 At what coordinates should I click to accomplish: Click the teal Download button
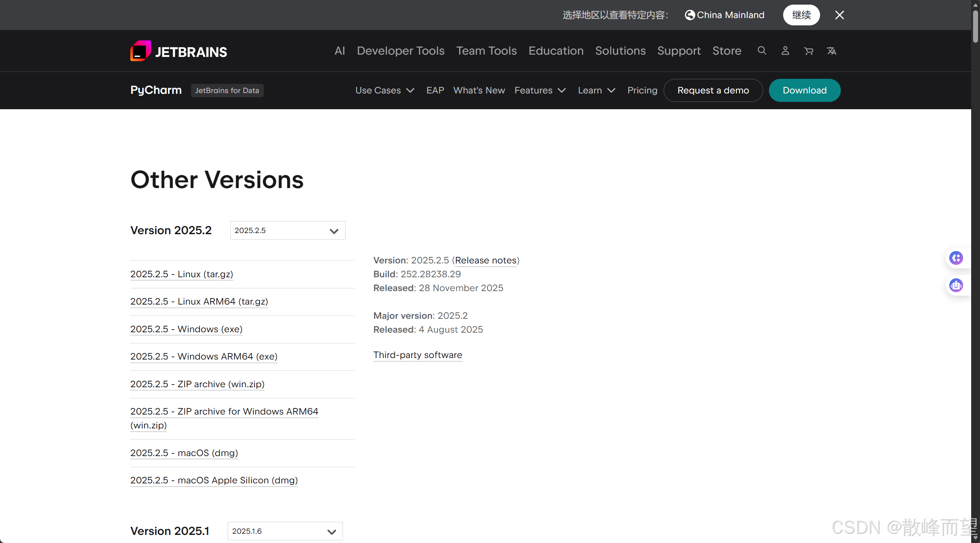[x=804, y=90]
